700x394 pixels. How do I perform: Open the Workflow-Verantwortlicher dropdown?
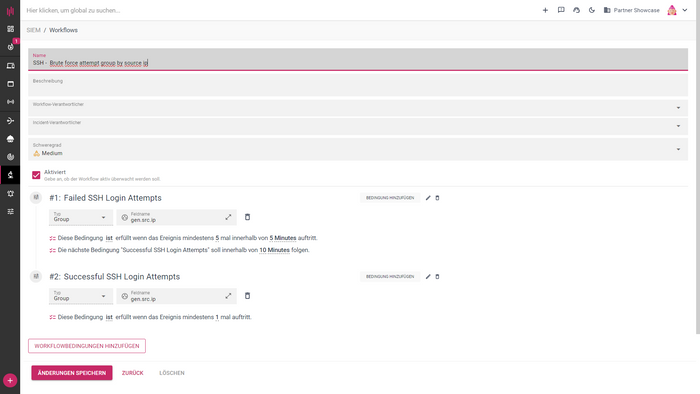358,108
